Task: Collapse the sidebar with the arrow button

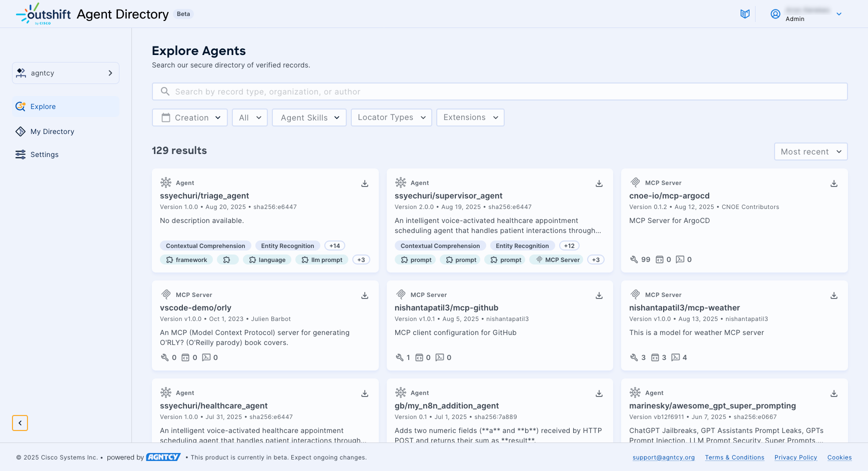Action: pyautogui.click(x=20, y=423)
